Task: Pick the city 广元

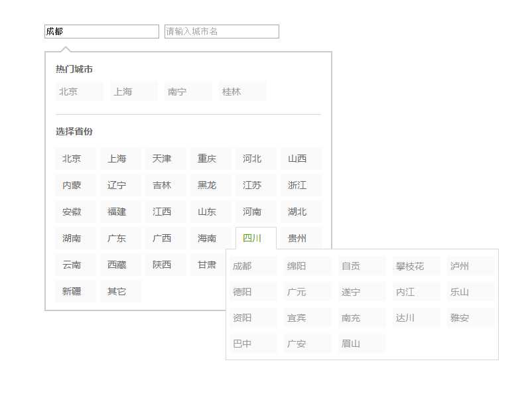Action: 307,292
